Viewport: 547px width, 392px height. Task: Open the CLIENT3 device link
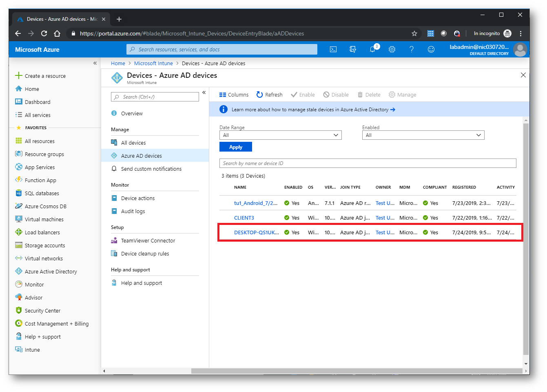(x=244, y=218)
